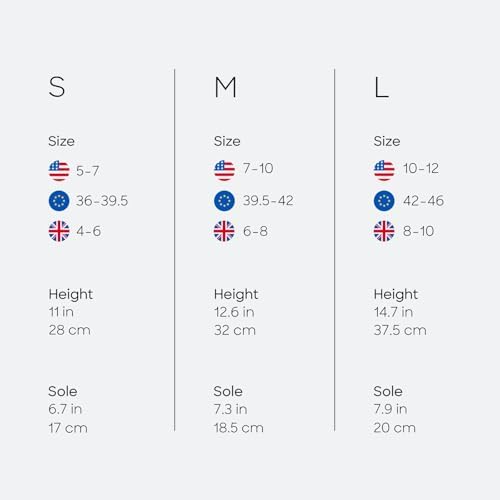Click the EU size range 36-39.5
Viewport: 500px width, 500px height.
(x=102, y=201)
